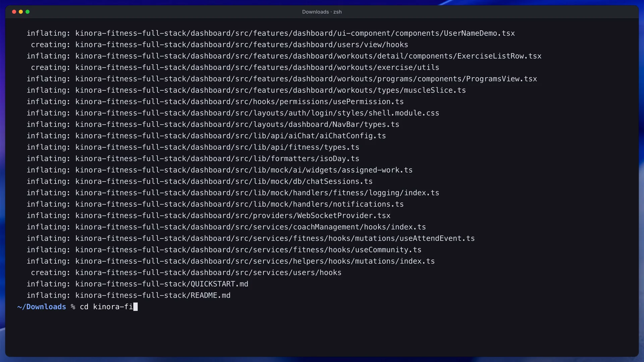Click the fitness/logging/index.ts output line
This screenshot has height=362, width=644.
click(233, 193)
